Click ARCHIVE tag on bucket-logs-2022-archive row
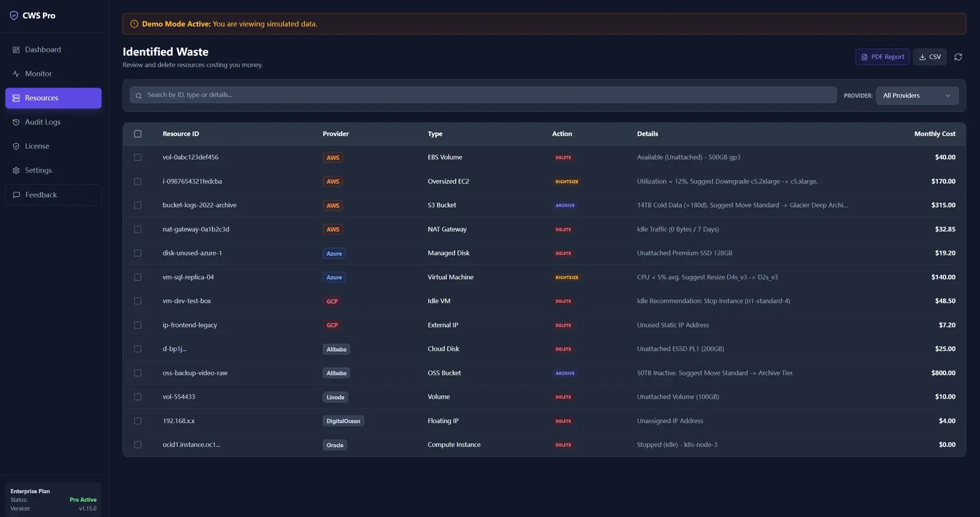 pyautogui.click(x=565, y=206)
